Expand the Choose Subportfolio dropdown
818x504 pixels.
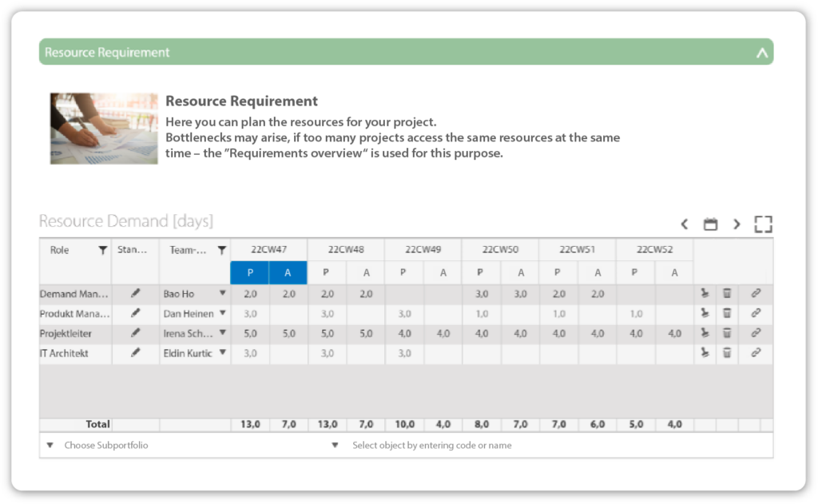pos(50,446)
